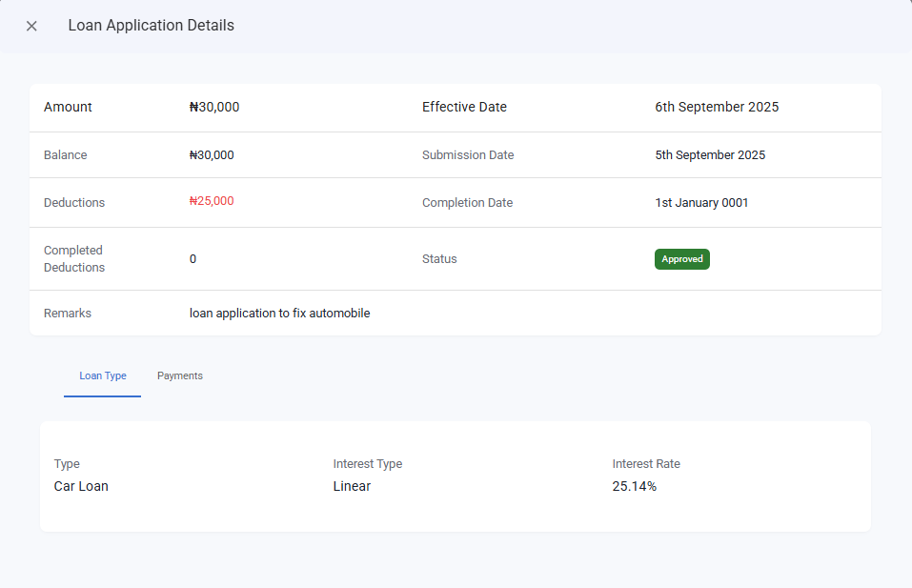Click the Remarks field label

click(68, 313)
